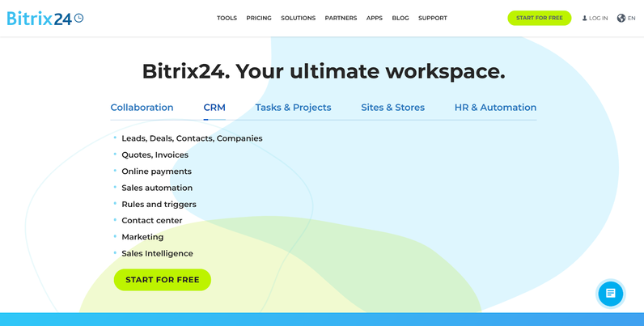644x326 pixels.
Task: Click the 'Quotes, Invoices' list item
Action: (x=155, y=155)
